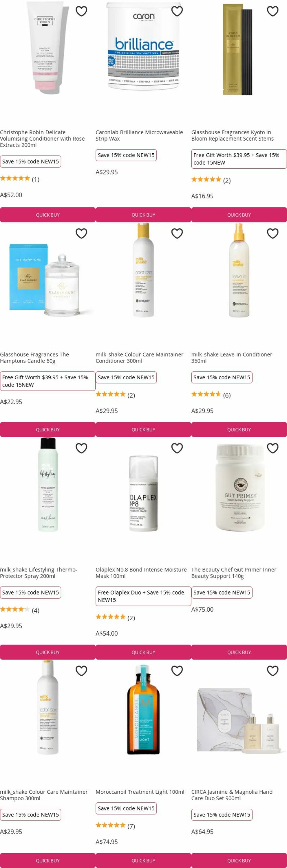
Task: Quick buy the Caronlab Brilliance Strip Wax
Action: [143, 215]
